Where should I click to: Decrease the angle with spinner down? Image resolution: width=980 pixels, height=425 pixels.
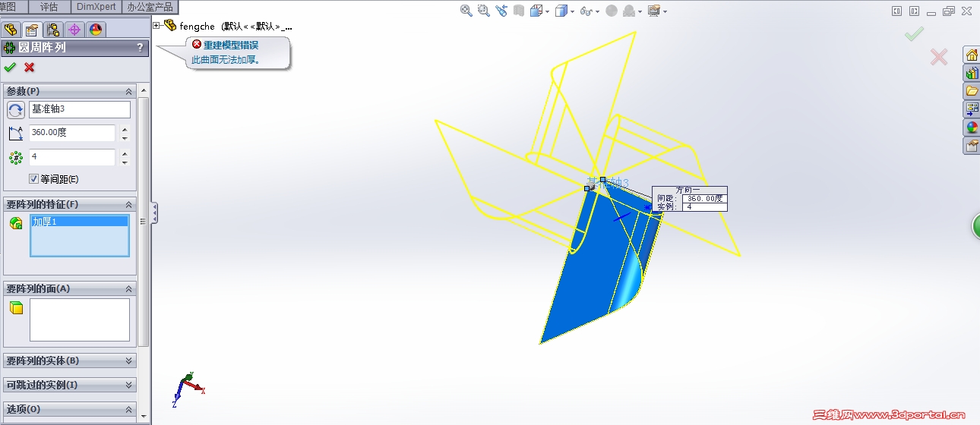(x=125, y=137)
